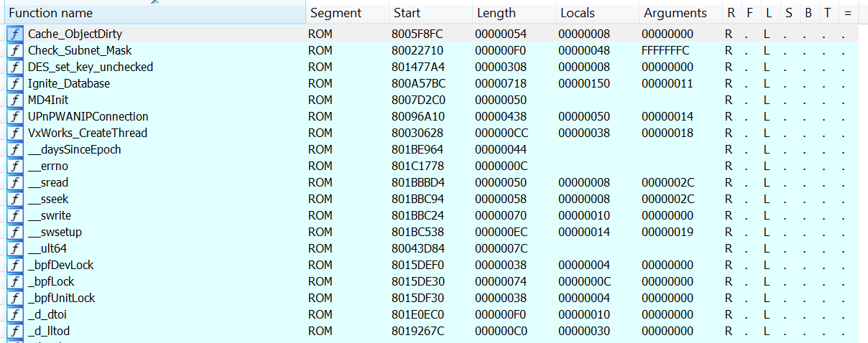Sort by the Locals column header
Screen dimensions: 868x343
pyautogui.click(x=598, y=13)
